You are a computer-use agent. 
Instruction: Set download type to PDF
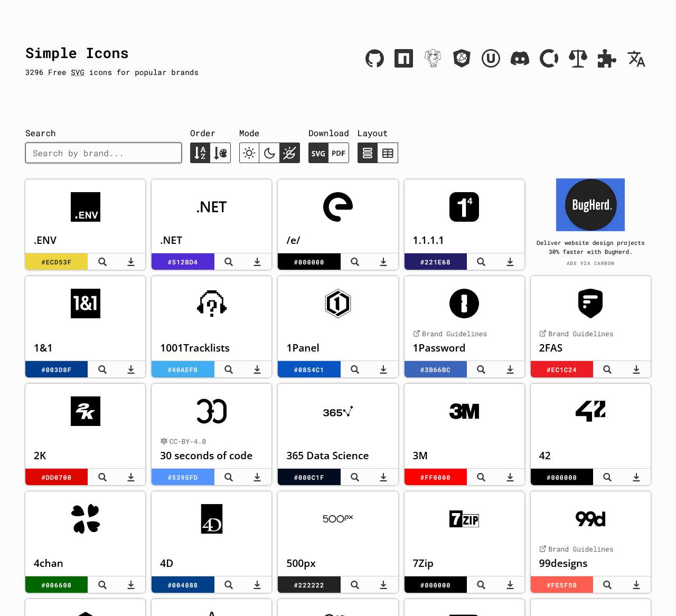click(x=339, y=153)
